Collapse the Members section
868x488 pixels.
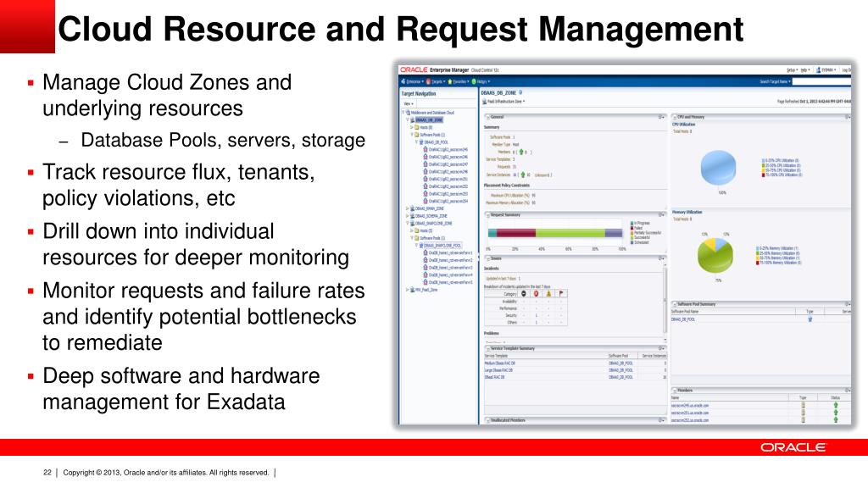[x=675, y=391]
